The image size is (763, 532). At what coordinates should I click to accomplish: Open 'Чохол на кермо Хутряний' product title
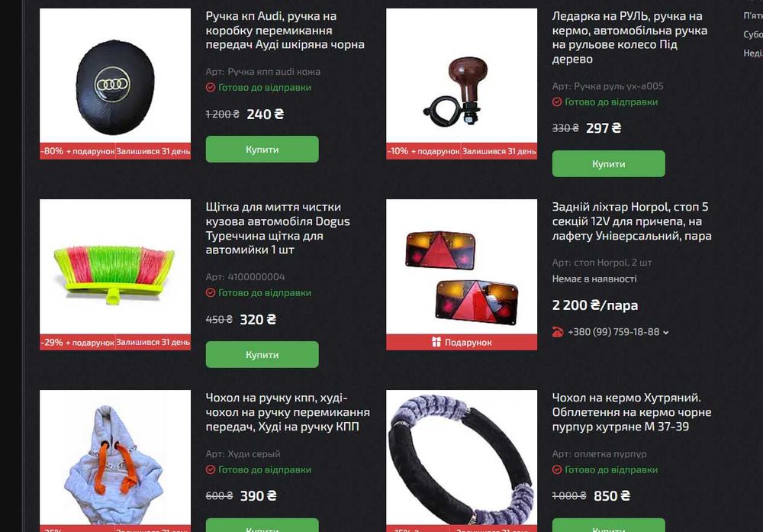point(632,412)
